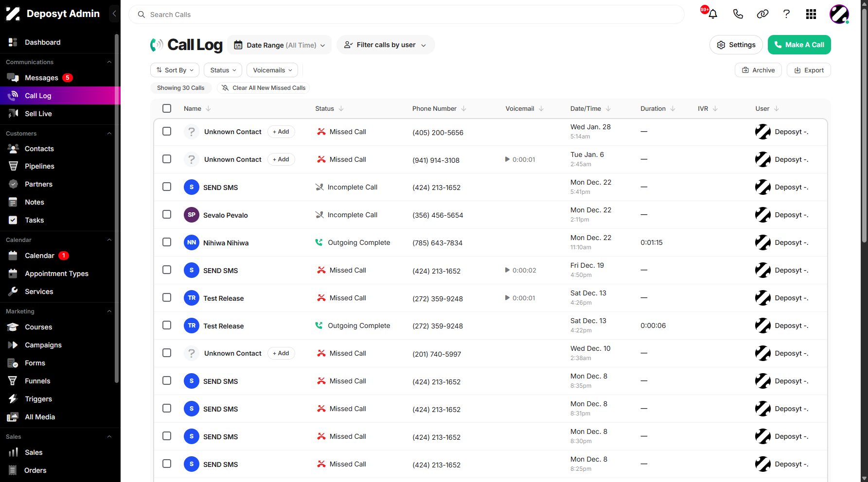Click the Archive button
The height and width of the screenshot is (482, 868).
click(x=758, y=70)
